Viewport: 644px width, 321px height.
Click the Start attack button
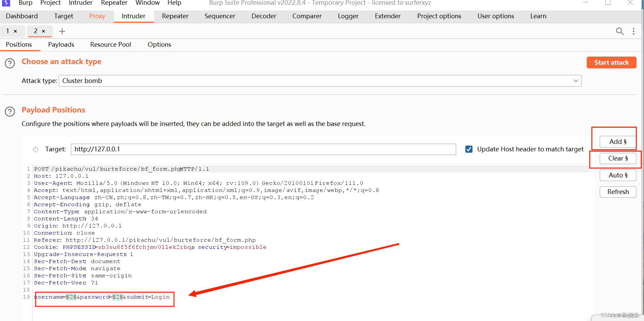(611, 63)
